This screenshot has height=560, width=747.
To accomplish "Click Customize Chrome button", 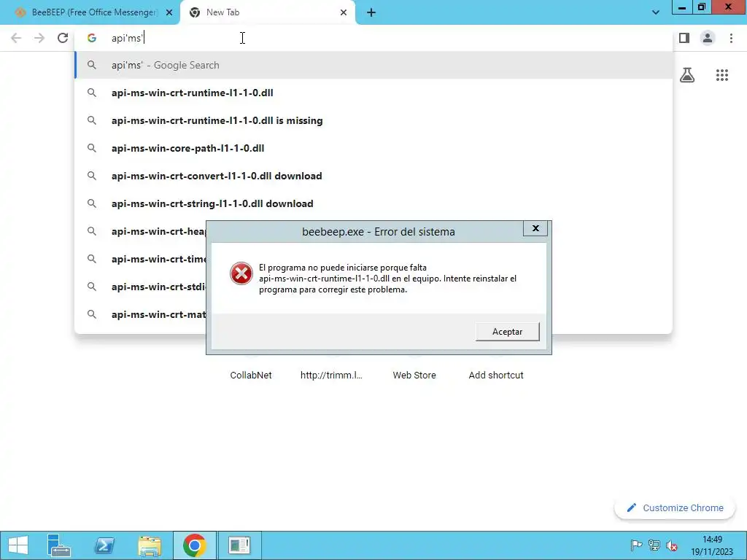I will click(x=675, y=508).
